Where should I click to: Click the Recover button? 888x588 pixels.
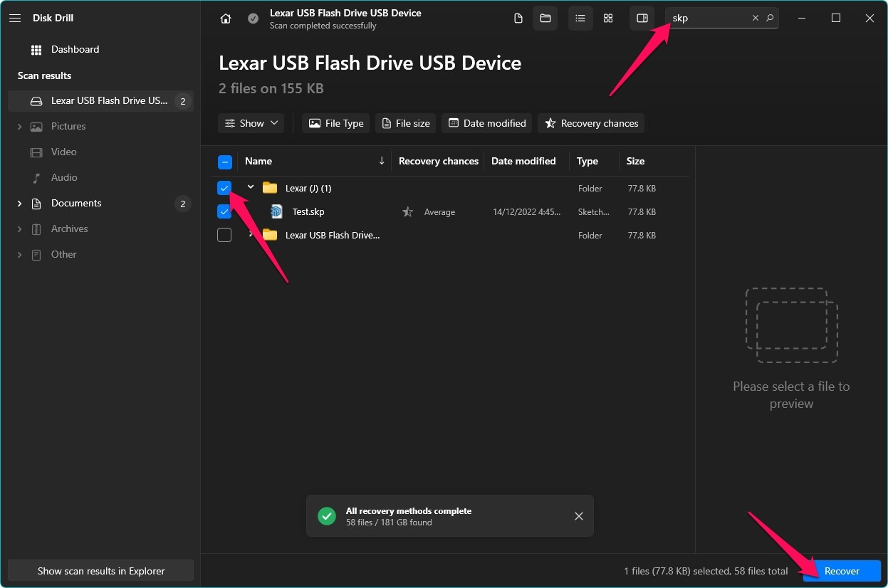point(842,571)
